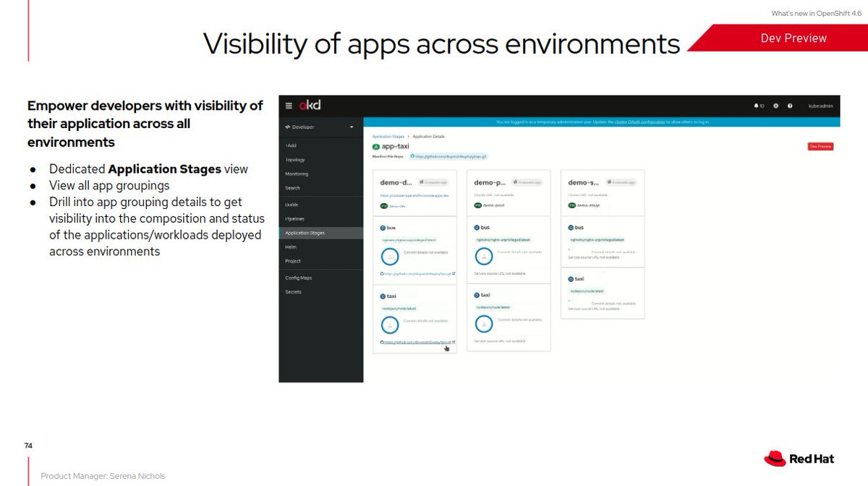Expand the Developer perspective switcher
868x486 pixels.
[320, 127]
